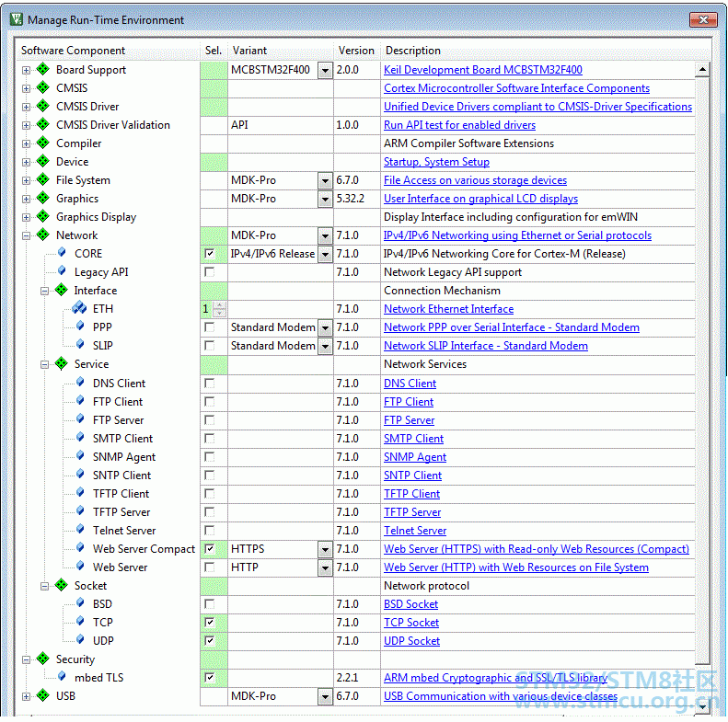This screenshot has width=728, height=722.
Task: Expand the Board Support tree node
Action: coord(26,70)
